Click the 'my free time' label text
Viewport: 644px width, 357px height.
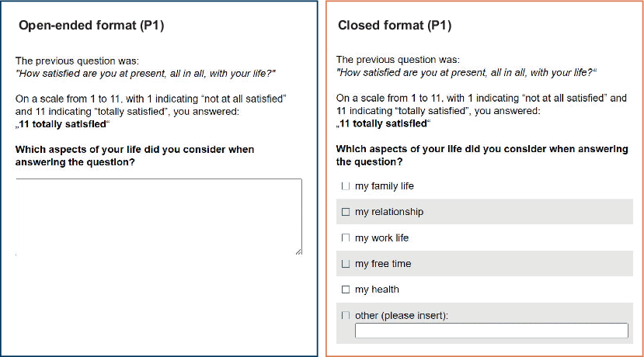pyautogui.click(x=383, y=264)
